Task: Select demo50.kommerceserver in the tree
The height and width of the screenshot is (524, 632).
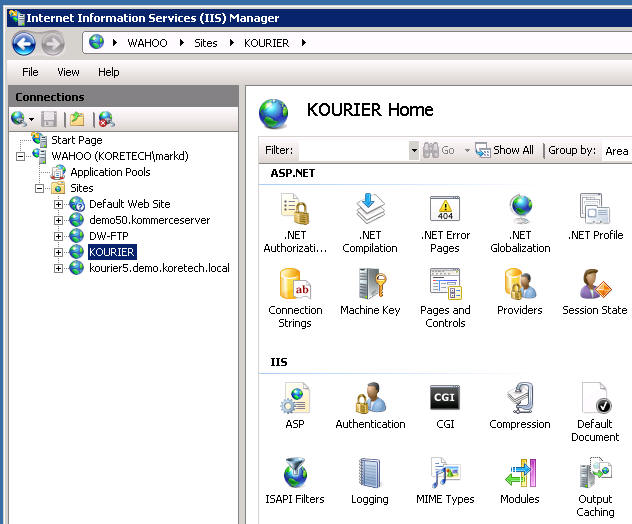Action: point(150,220)
